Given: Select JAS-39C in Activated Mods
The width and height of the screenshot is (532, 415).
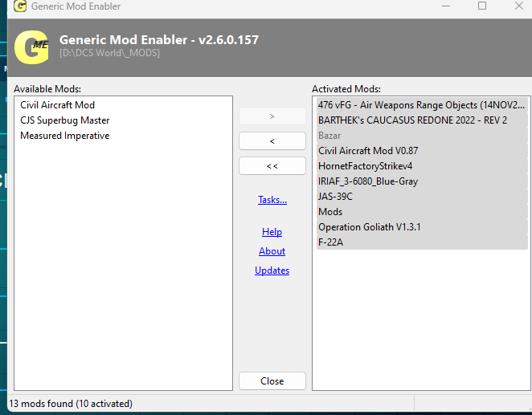Looking at the screenshot, I should (x=422, y=197).
